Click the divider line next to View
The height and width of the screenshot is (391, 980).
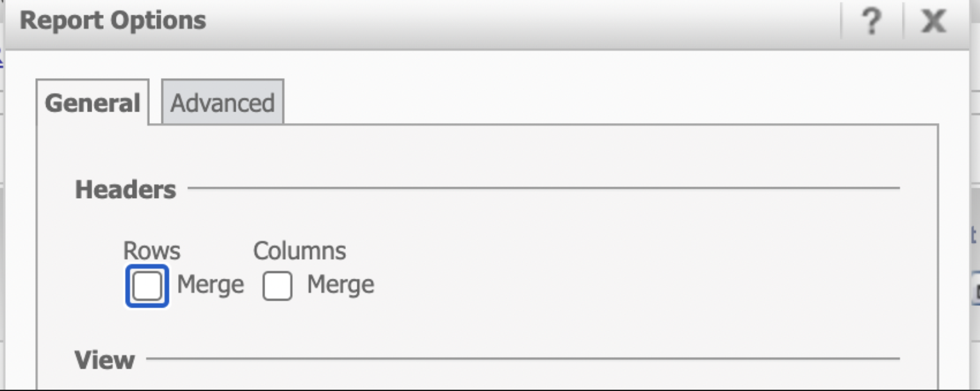pyautogui.click(x=523, y=359)
